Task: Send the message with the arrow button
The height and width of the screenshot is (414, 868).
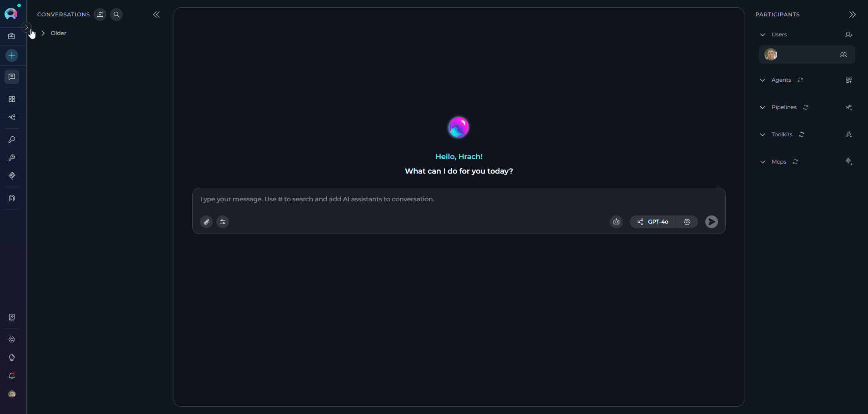Action: point(711,222)
